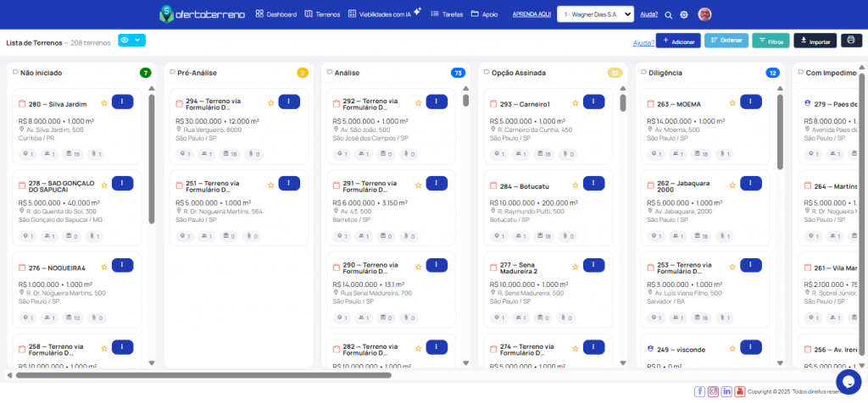Screen dimensions: 868x403
Task: Open the Ordenar sort dropdown
Action: [x=726, y=41]
